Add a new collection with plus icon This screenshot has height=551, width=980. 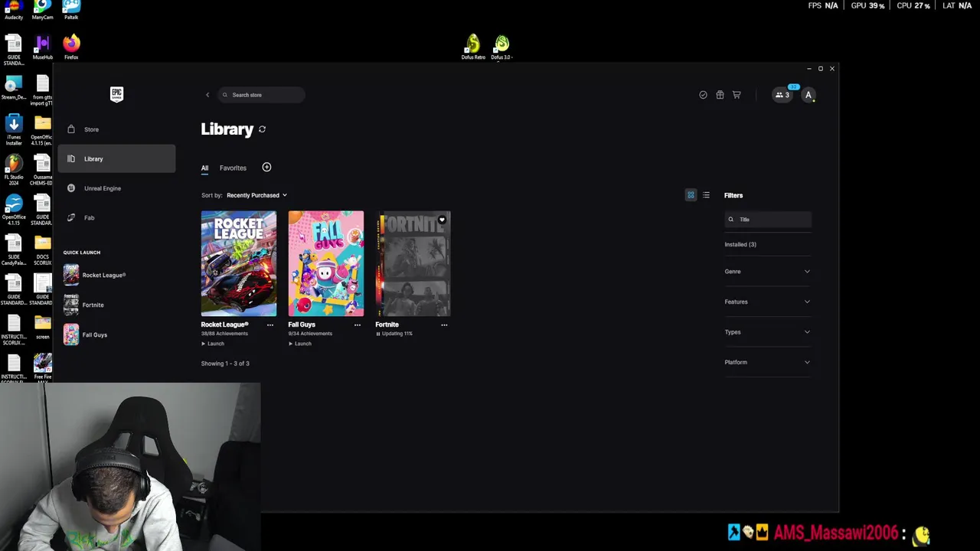266,167
